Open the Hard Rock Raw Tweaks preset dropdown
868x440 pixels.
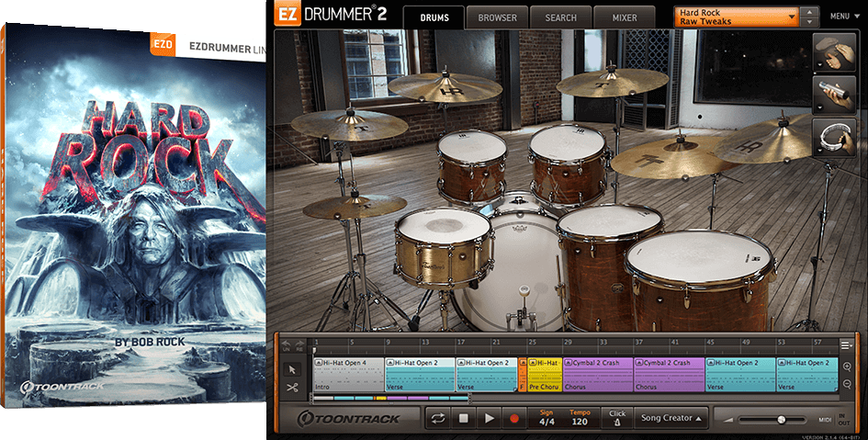point(737,17)
